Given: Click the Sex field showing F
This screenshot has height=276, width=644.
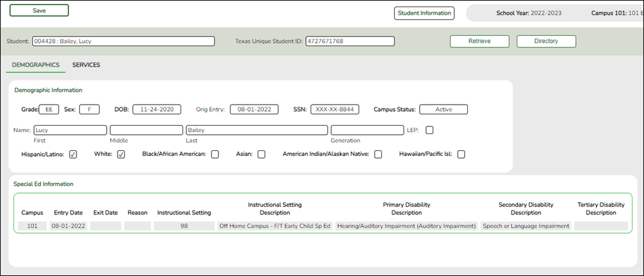Looking at the screenshot, I should click(89, 110).
